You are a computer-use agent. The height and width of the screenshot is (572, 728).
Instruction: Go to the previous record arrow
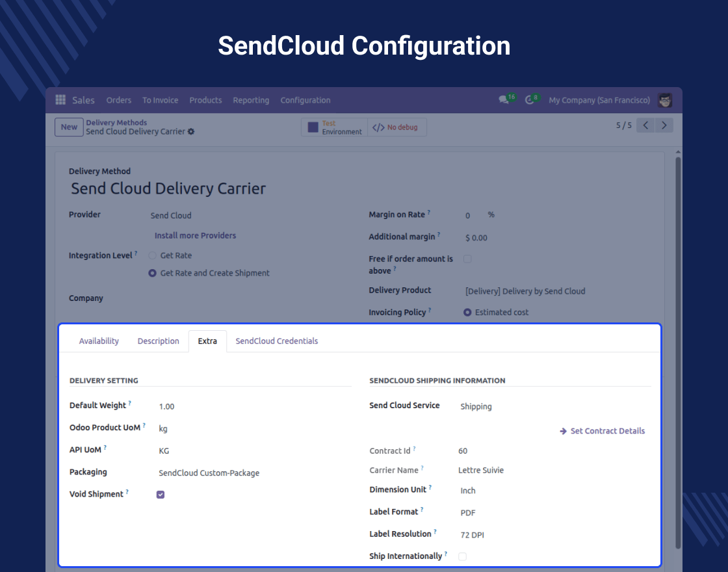[645, 125]
